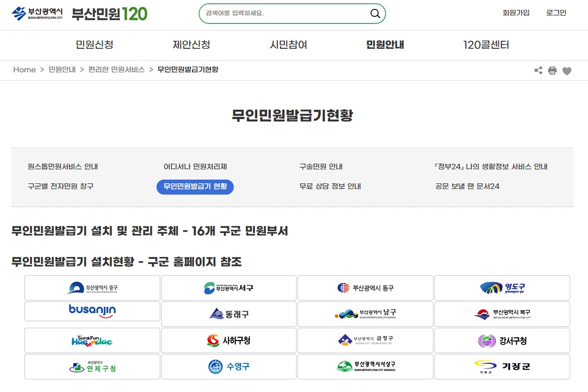Click heading 무인민원발급기 설치 및 관리 주체
Screen dimensions: 588x392
149,231
